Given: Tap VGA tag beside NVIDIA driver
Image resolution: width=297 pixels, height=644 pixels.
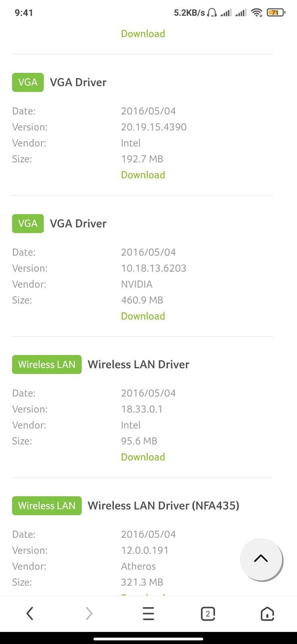Looking at the screenshot, I should (28, 223).
